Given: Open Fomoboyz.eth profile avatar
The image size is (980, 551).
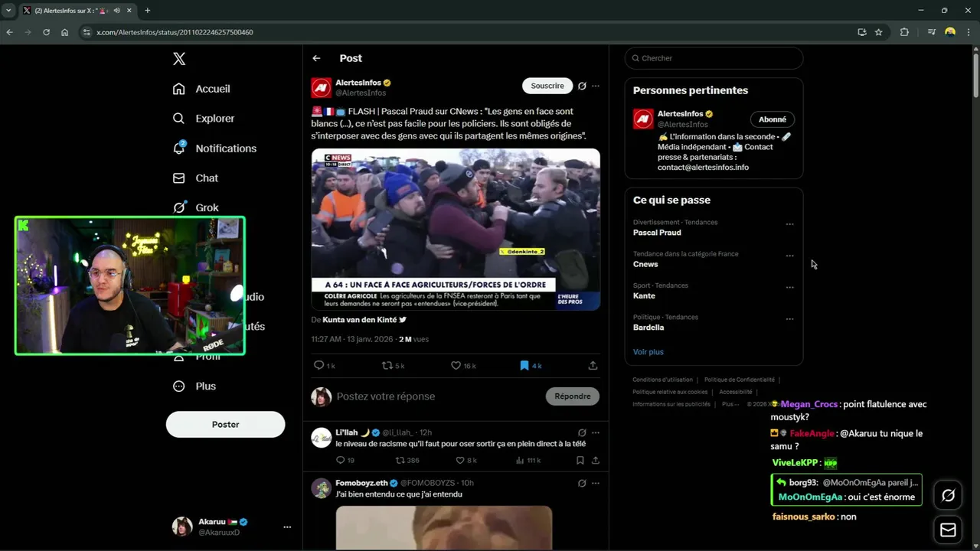Looking at the screenshot, I should point(322,488).
